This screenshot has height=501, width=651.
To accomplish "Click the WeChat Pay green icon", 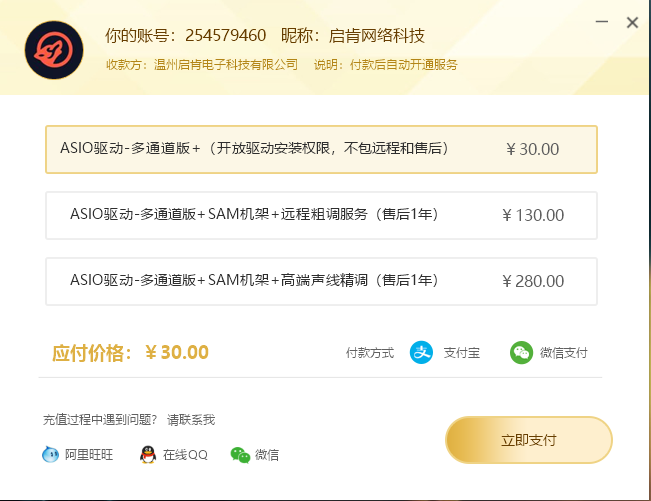I will click(521, 353).
